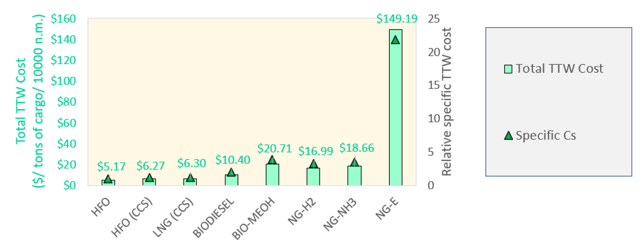This screenshot has height=247, width=644.
Task: Select the $20.71 data label
Action: 274,148
